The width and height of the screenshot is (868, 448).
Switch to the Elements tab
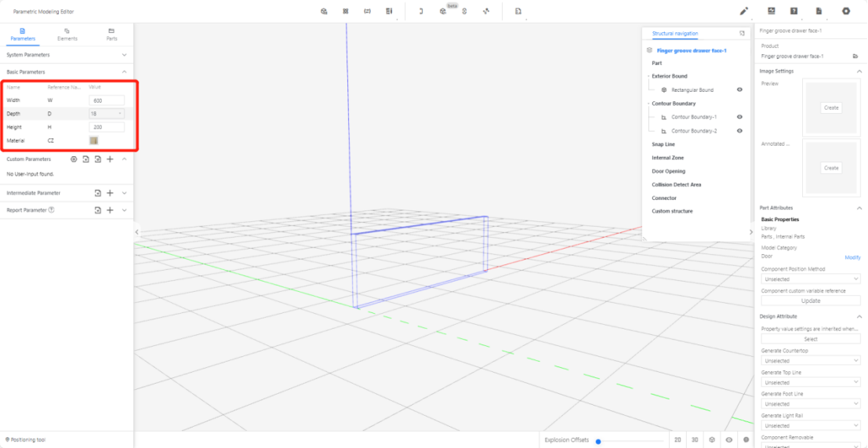tap(67, 34)
